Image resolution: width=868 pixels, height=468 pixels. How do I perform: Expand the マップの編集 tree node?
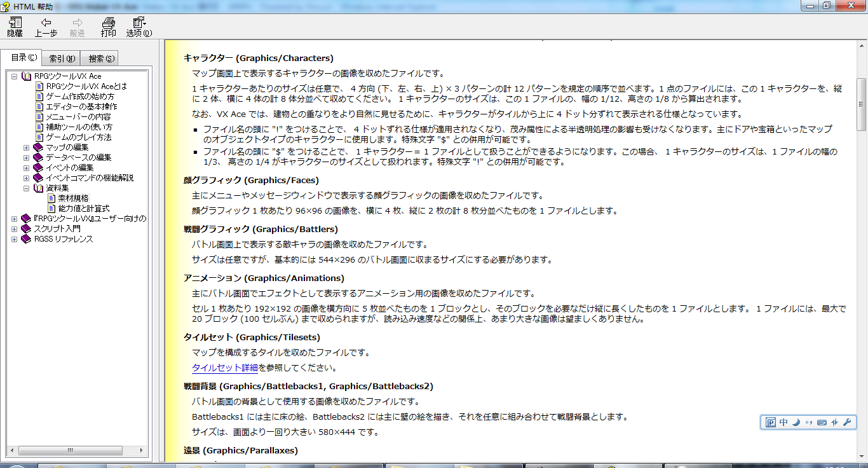pyautogui.click(x=27, y=148)
